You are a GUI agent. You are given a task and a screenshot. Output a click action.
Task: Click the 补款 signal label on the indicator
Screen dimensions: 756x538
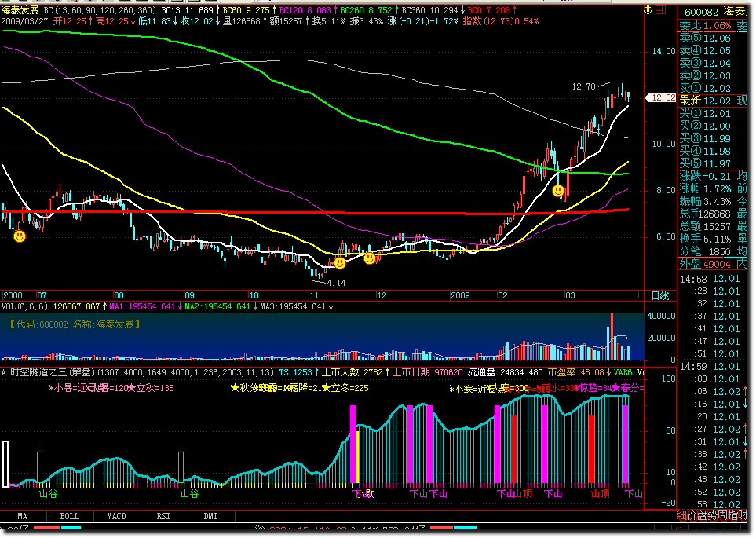(x=364, y=493)
